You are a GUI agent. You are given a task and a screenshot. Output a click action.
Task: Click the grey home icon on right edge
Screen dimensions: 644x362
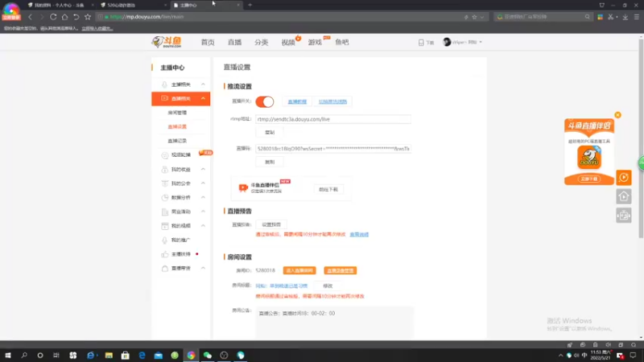(623, 196)
